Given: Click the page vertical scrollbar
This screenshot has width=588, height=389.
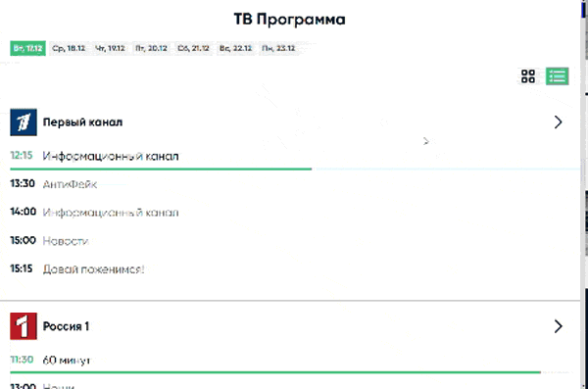Looking at the screenshot, I should coord(585,194).
